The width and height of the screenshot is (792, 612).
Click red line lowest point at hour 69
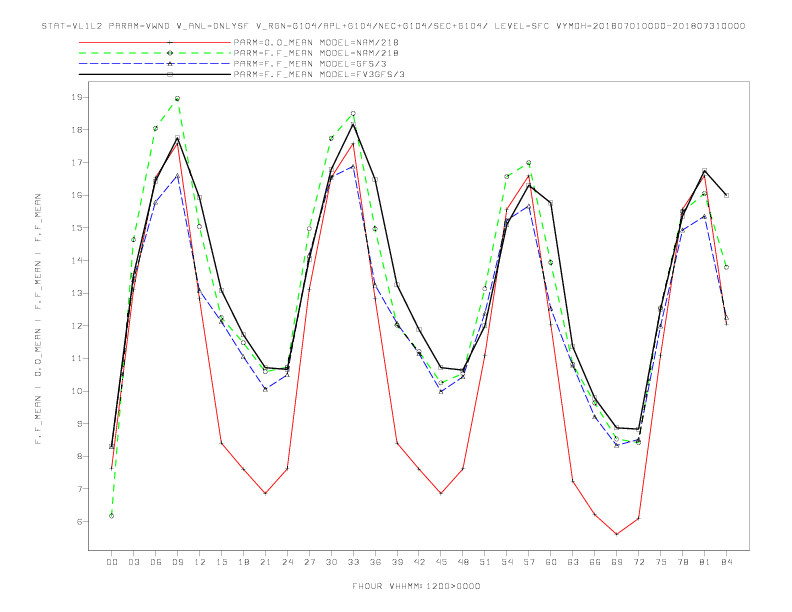(x=617, y=534)
